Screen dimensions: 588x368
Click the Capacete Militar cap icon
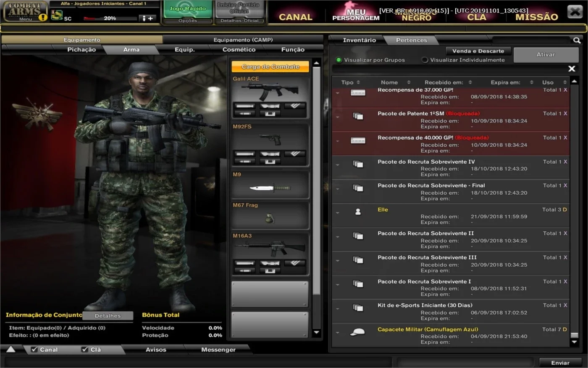[x=357, y=332]
